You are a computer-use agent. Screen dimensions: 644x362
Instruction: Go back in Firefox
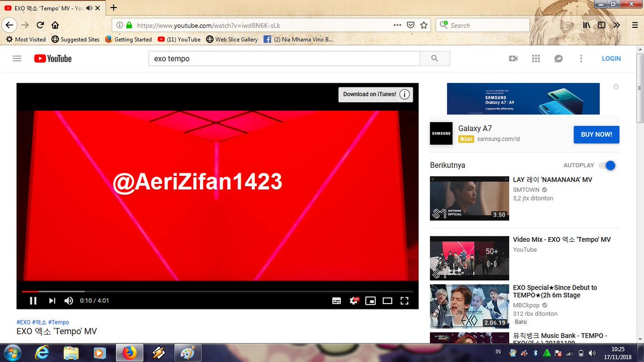tap(9, 25)
